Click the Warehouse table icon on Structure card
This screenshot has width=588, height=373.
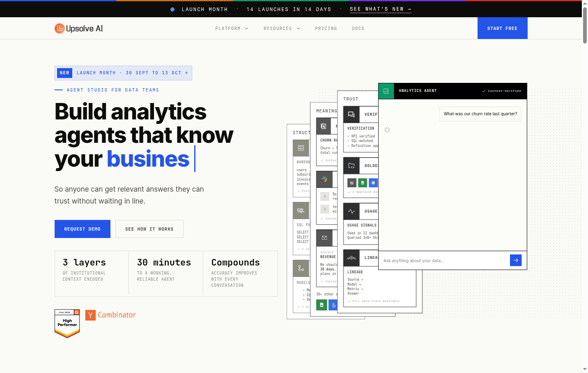pos(301,148)
